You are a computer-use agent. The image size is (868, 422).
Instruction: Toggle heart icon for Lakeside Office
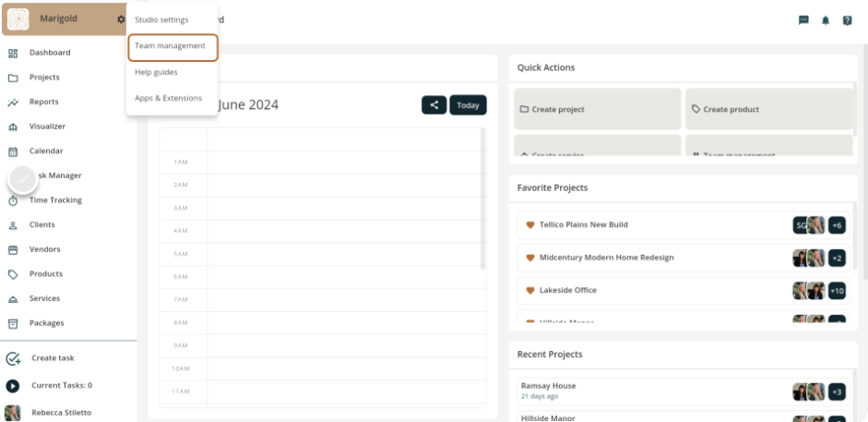coord(529,290)
